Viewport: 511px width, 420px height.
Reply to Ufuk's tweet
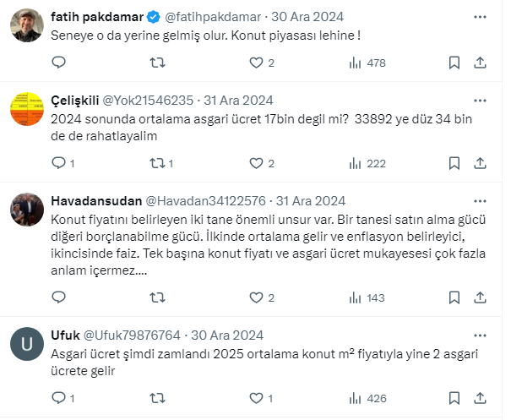coord(58,398)
